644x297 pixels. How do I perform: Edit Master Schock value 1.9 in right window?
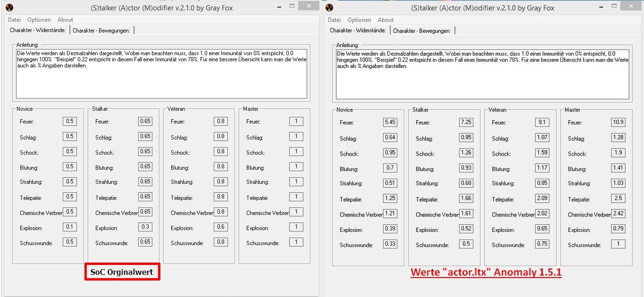click(x=618, y=153)
